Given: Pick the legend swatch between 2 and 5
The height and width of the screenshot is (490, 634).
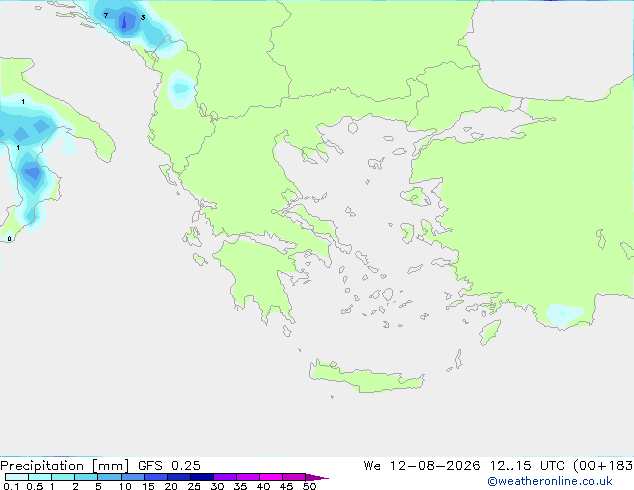Looking at the screenshot, I should click(86, 477).
